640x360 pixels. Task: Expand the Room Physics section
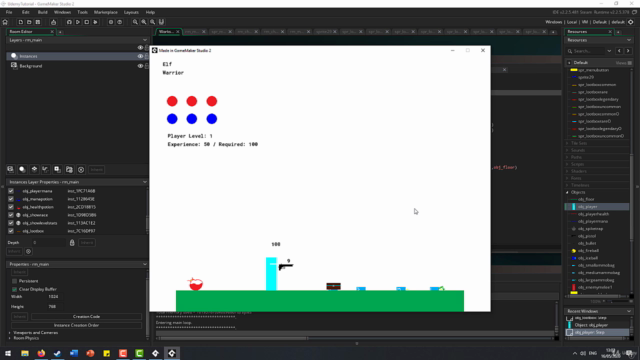click(10, 338)
